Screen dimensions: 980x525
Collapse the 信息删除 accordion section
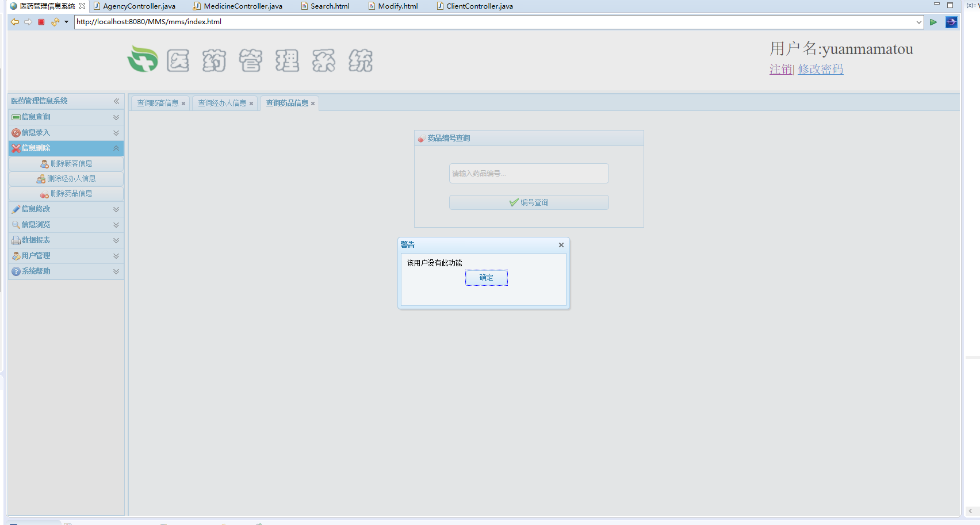66,148
